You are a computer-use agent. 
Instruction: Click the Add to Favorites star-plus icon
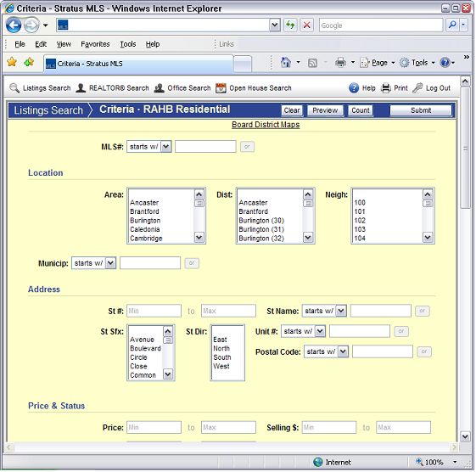click(29, 62)
